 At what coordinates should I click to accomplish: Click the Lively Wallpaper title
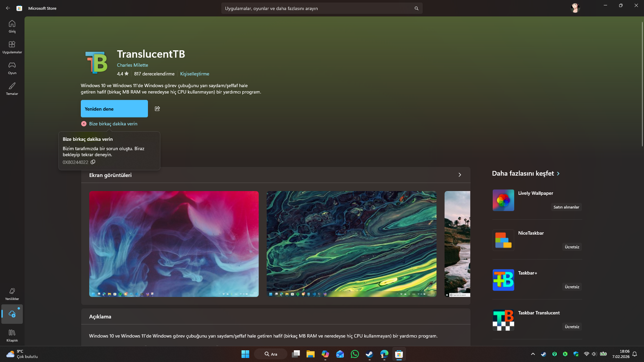535,193
